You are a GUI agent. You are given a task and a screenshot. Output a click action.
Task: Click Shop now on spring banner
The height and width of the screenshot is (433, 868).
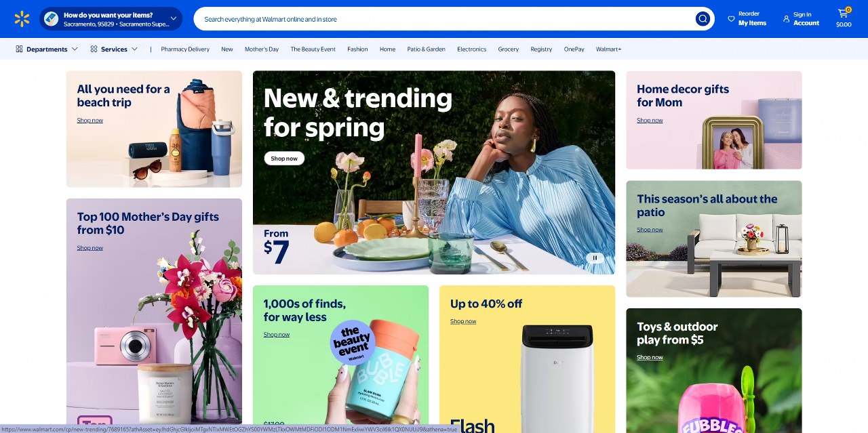284,159
